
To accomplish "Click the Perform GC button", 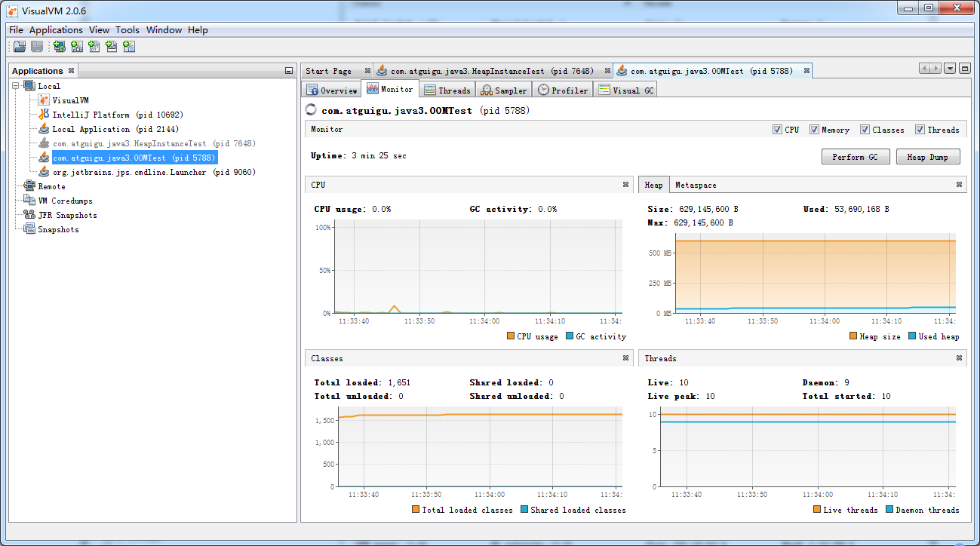I will pyautogui.click(x=855, y=157).
